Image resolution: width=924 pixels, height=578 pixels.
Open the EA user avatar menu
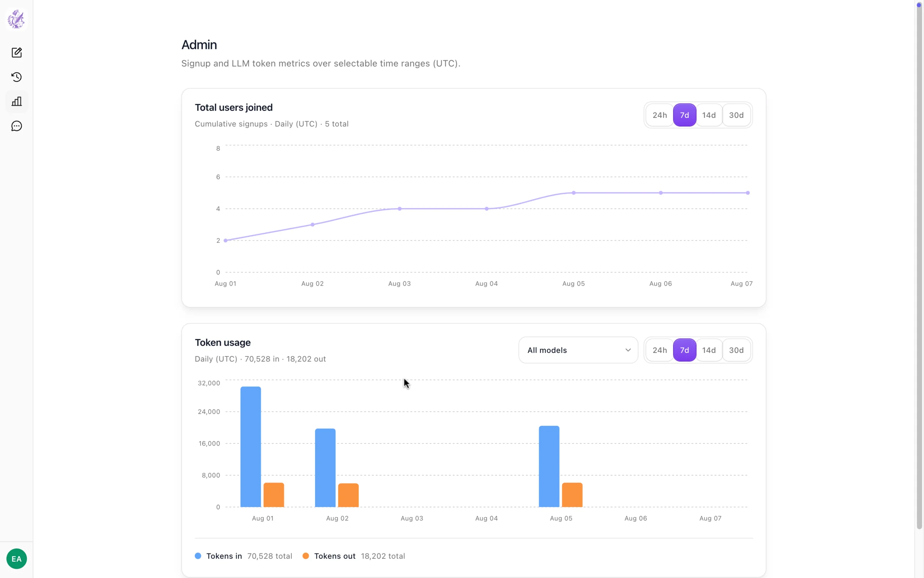coord(17,559)
